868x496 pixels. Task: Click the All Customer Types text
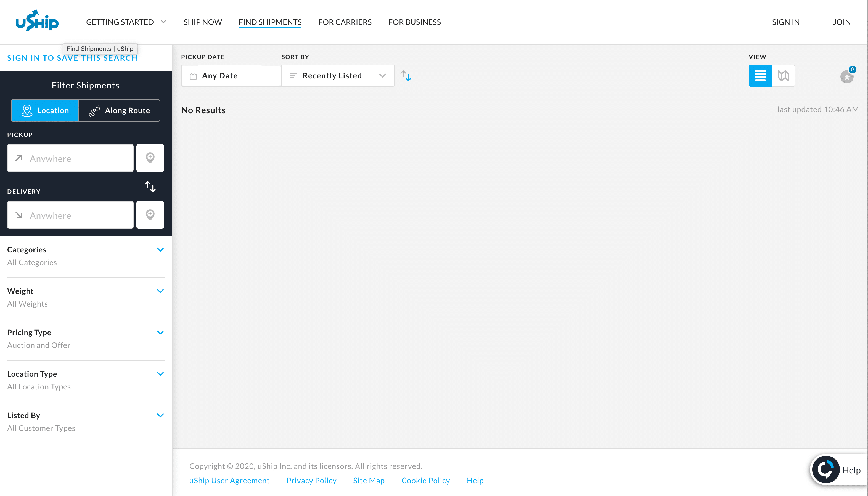click(41, 428)
